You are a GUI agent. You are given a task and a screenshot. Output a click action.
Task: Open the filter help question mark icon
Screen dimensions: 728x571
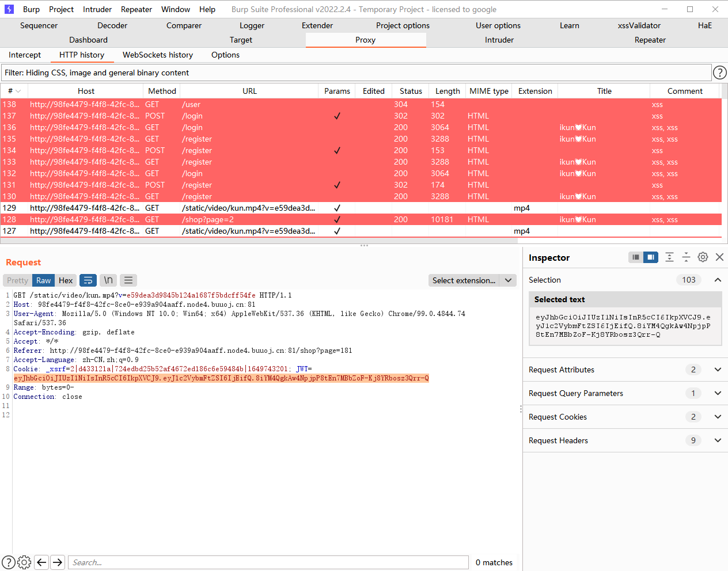[719, 73]
